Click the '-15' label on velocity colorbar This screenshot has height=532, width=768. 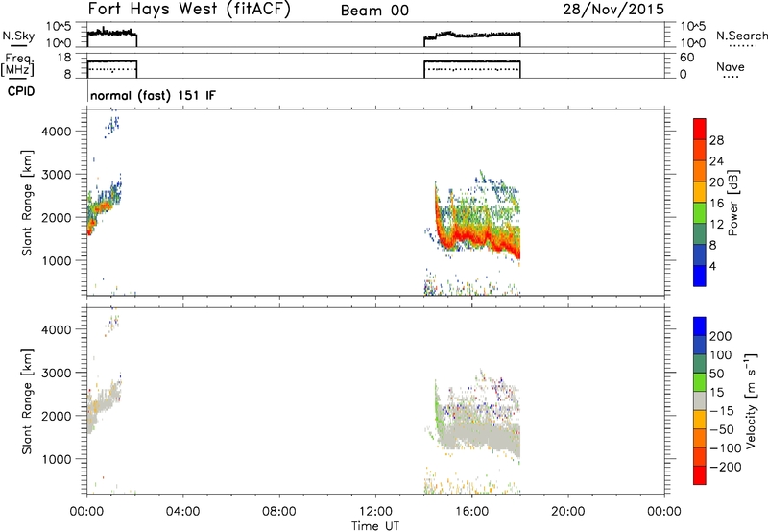pos(722,411)
